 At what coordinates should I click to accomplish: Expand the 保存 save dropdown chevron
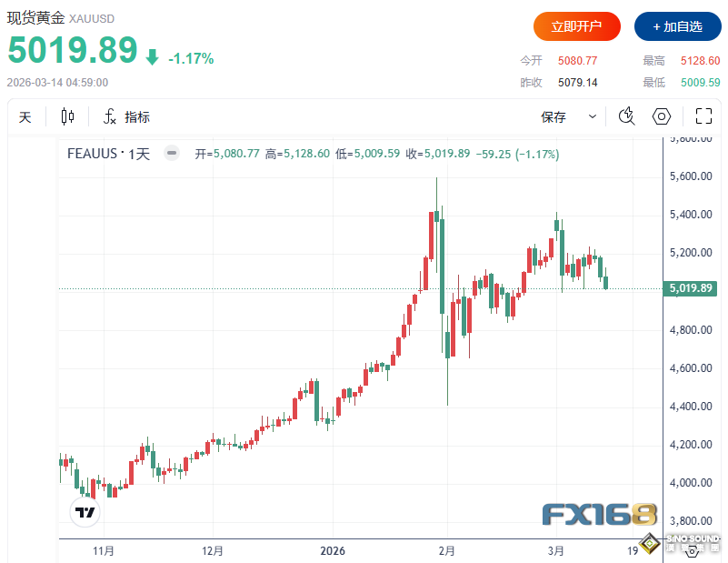pos(593,116)
